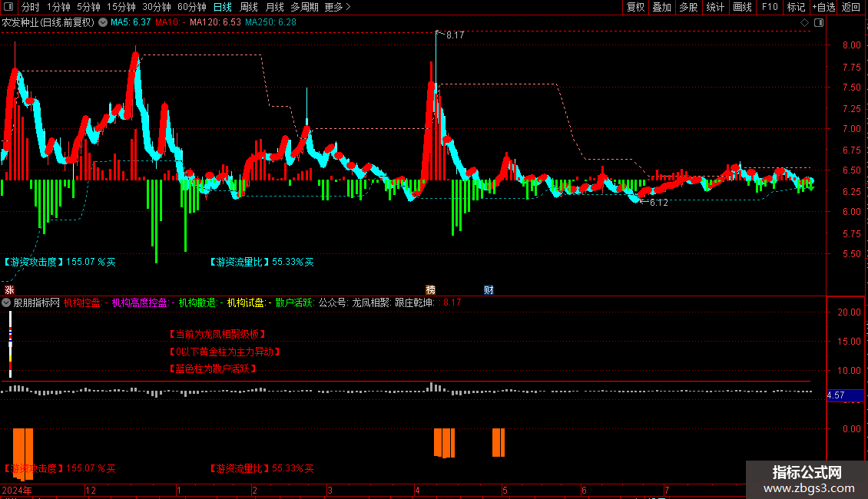Add stock via +自选 button
The image size is (868, 499).
[x=823, y=7]
